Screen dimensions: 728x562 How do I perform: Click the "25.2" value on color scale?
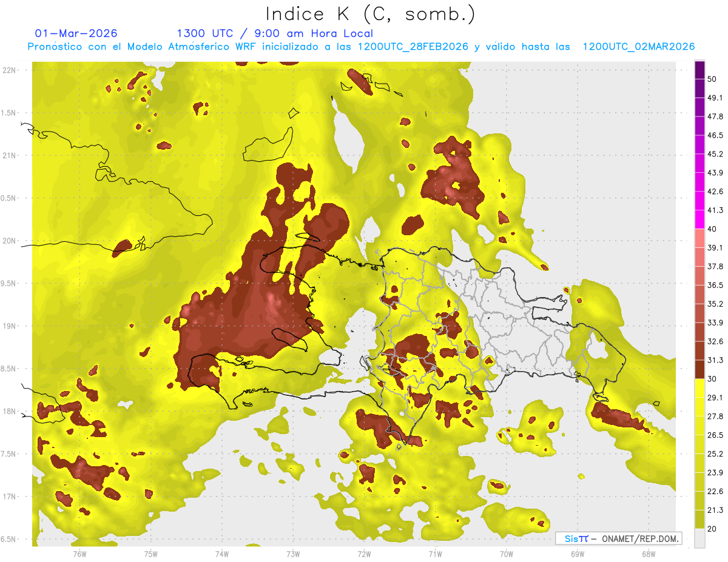(x=715, y=453)
